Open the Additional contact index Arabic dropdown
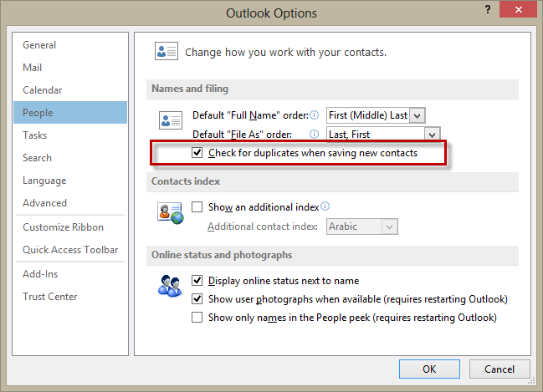This screenshot has height=392, width=543. pos(389,227)
